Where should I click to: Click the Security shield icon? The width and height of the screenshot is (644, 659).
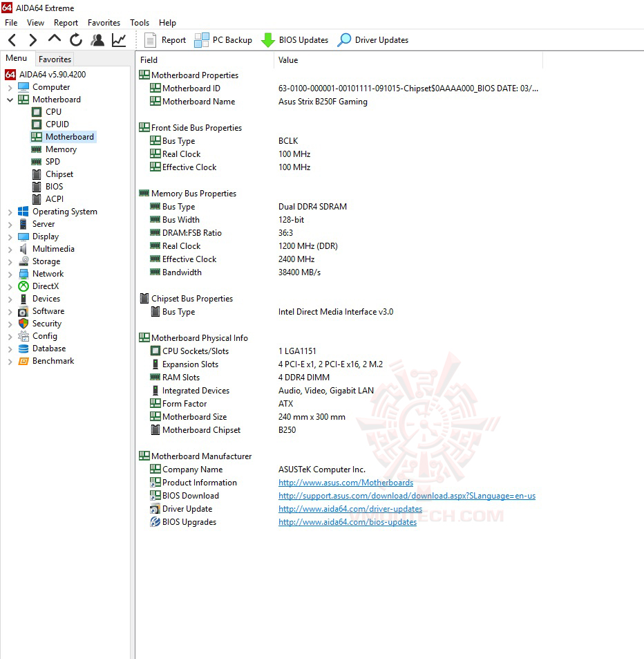click(23, 324)
